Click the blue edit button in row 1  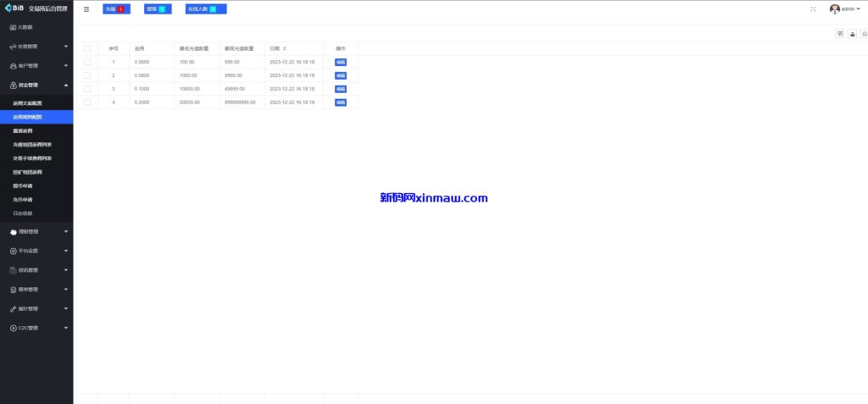(x=341, y=63)
